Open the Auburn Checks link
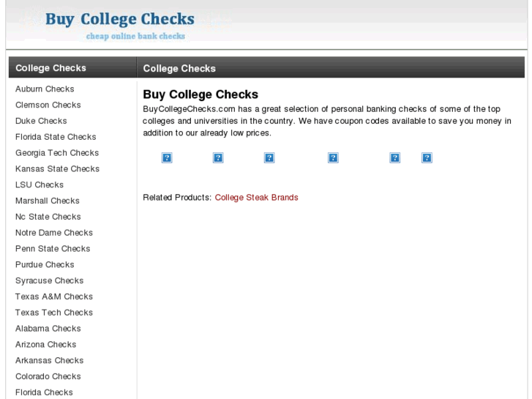 coord(45,89)
